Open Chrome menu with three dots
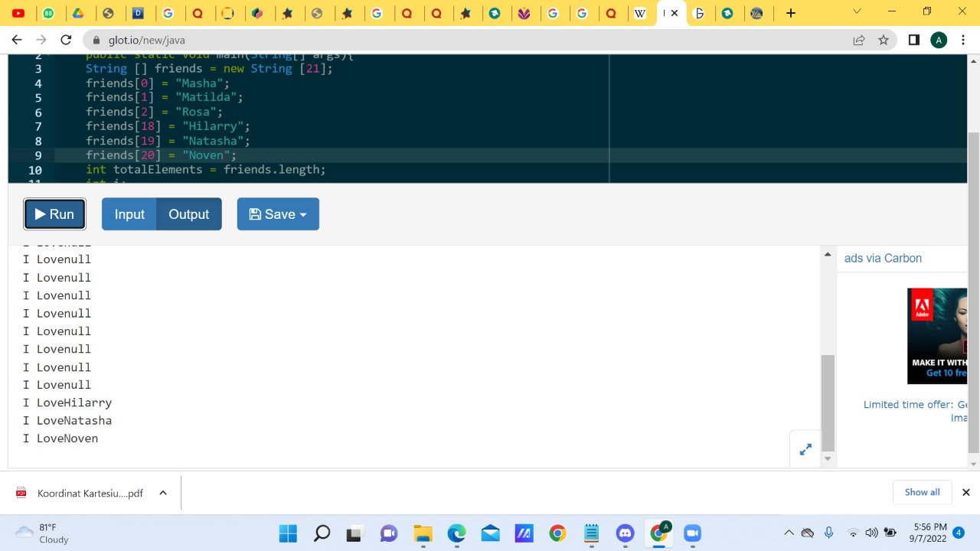Screen dimensions: 980x551 pyautogui.click(x=963, y=40)
